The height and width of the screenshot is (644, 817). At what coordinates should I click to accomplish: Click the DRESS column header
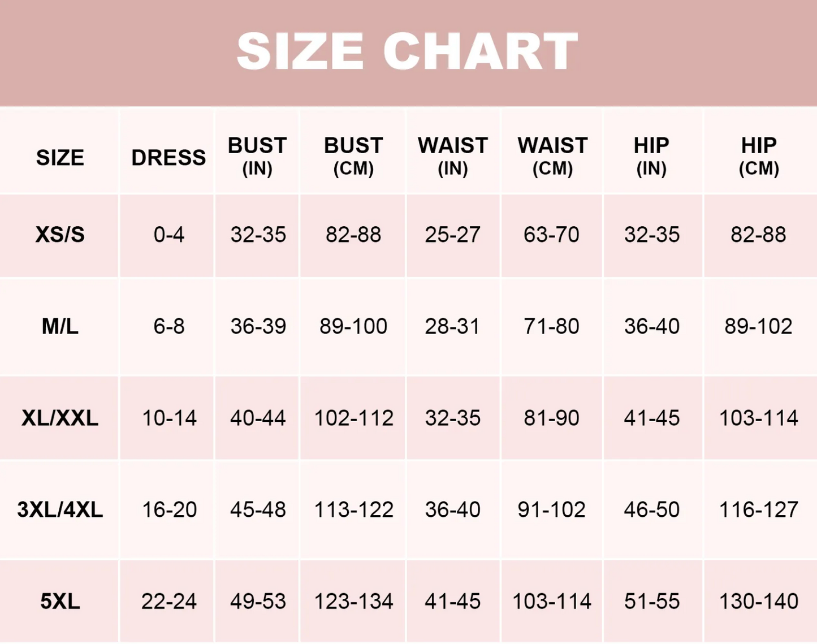[168, 157]
